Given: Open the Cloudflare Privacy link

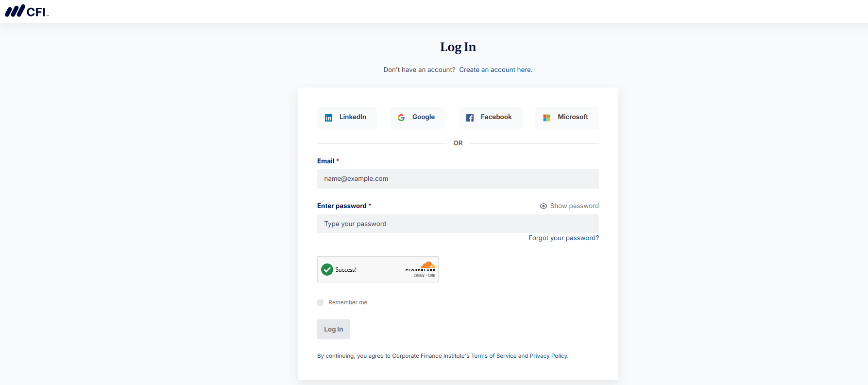Looking at the screenshot, I should (x=419, y=275).
